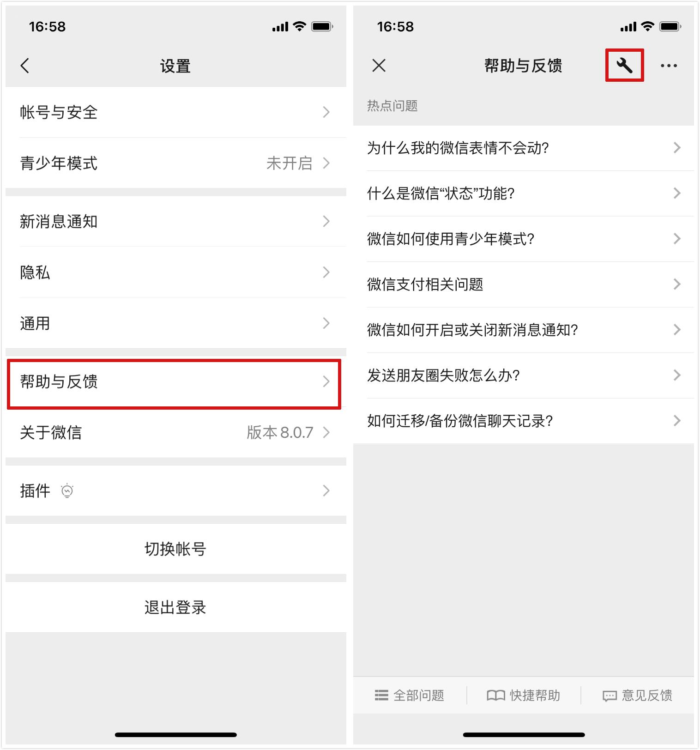Open 帐号与安全 settings row

tap(176, 112)
